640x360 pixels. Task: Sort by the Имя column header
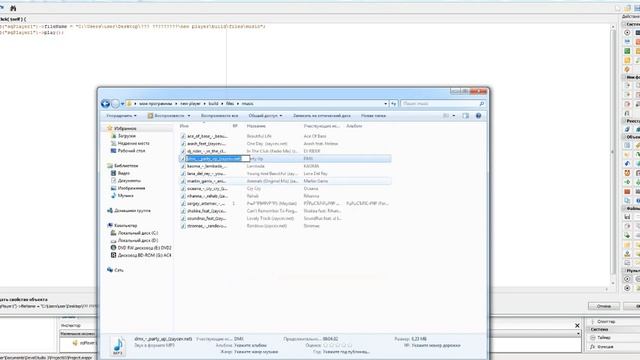(x=184, y=126)
